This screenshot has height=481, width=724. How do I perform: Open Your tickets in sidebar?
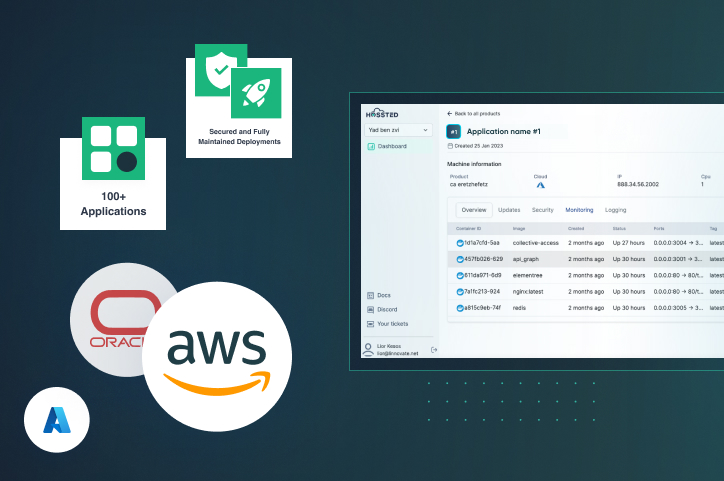(x=392, y=324)
